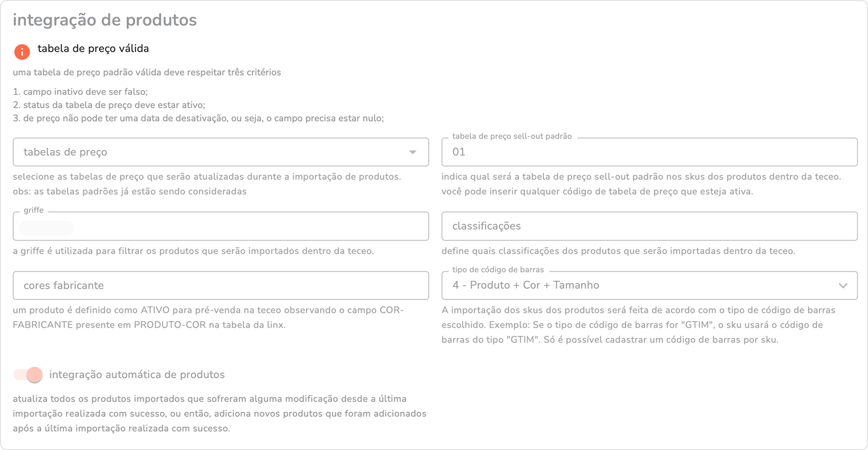Image resolution: width=868 pixels, height=450 pixels.
Task: Toggle integração automática de produtos switch
Action: (29, 375)
